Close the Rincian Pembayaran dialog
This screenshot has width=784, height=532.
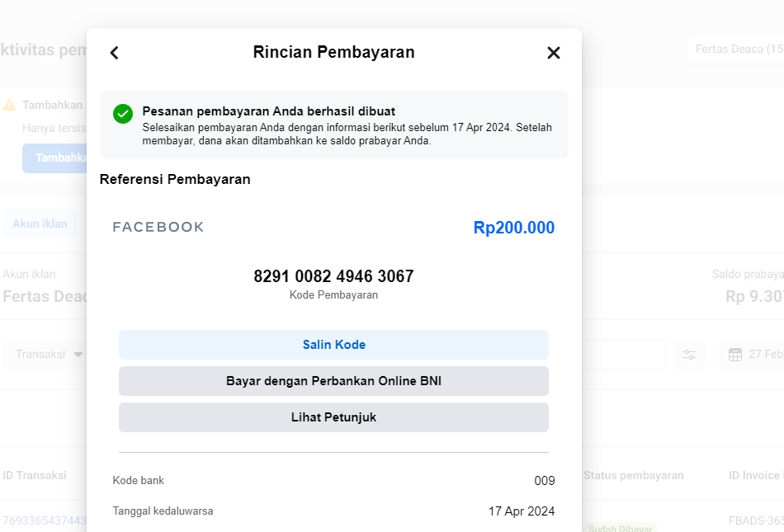[x=554, y=53]
